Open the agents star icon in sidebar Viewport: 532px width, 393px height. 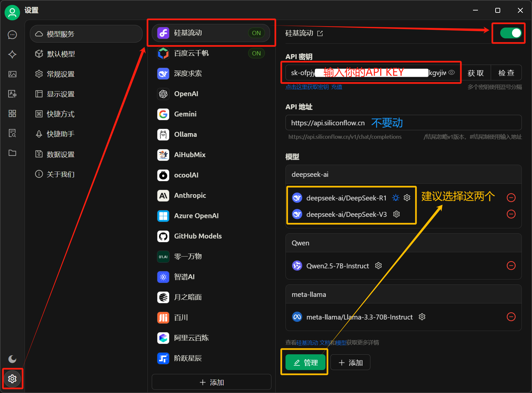12,54
